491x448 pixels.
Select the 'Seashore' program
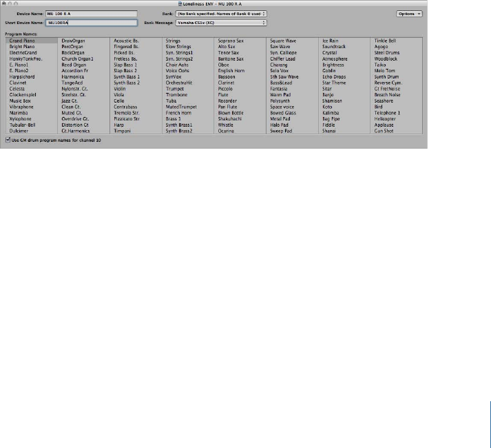(384, 100)
